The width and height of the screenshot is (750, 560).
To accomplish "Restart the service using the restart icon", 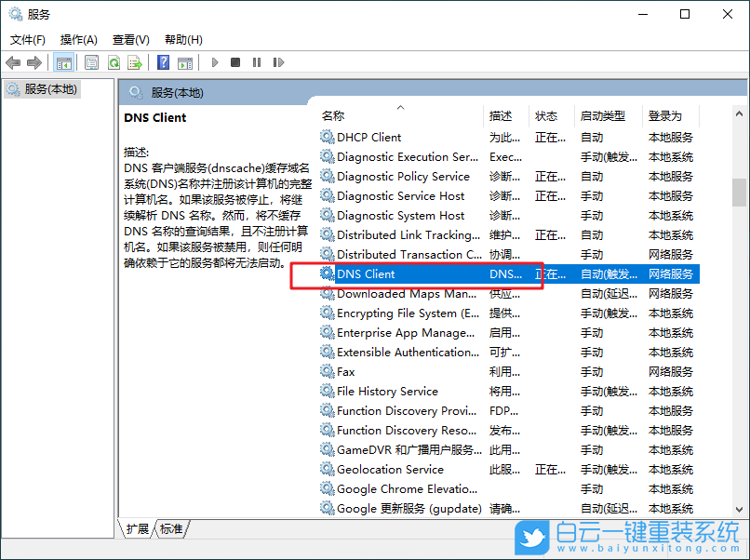I will (278, 62).
